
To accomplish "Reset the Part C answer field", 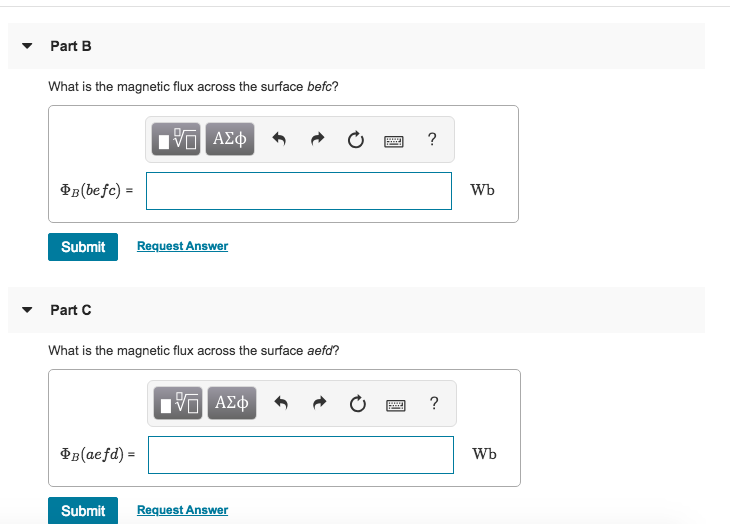I will point(358,404).
